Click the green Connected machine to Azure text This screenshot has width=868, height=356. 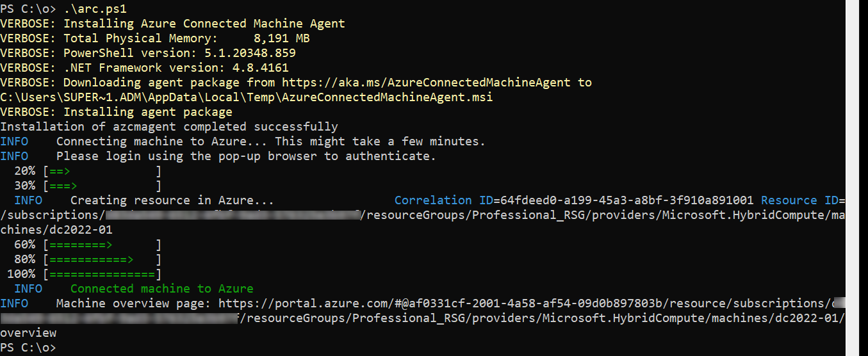pos(161,289)
